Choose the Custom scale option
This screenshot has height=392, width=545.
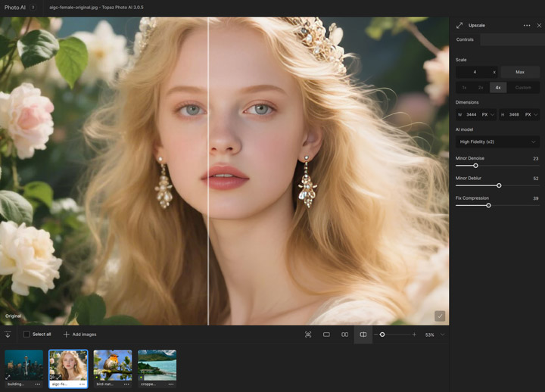523,87
